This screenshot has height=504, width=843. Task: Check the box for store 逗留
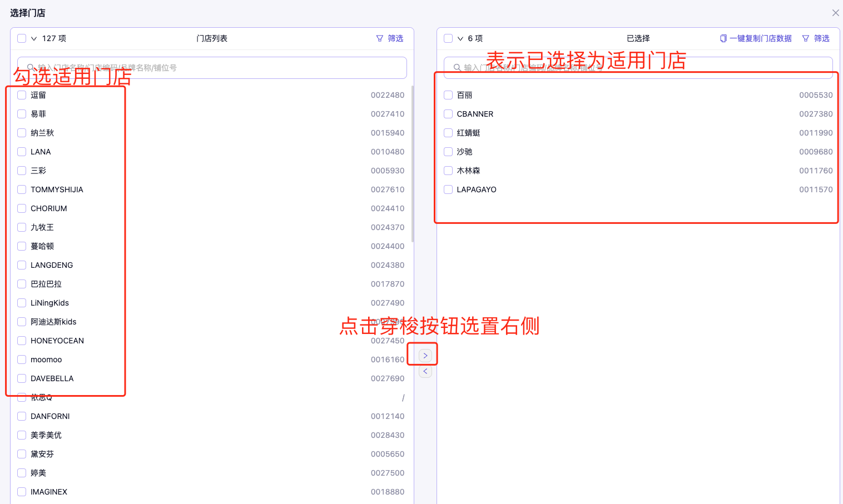[22, 95]
